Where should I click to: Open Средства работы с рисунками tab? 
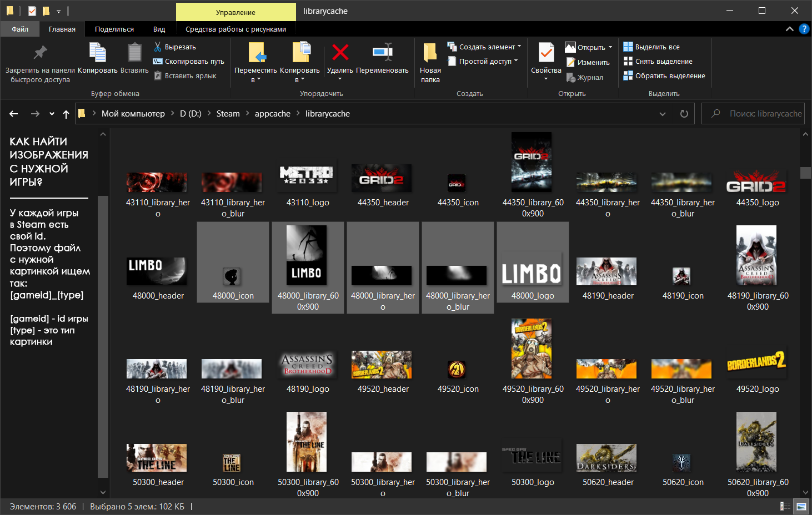[236, 29]
